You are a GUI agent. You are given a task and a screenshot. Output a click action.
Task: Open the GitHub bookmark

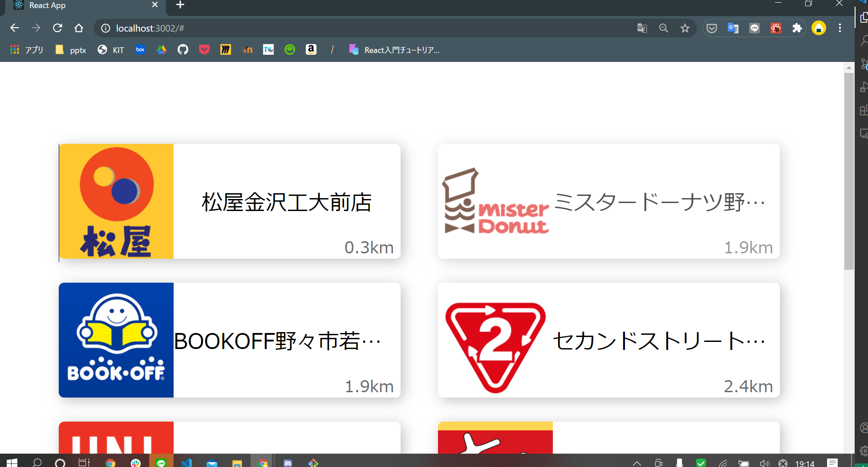tap(183, 50)
